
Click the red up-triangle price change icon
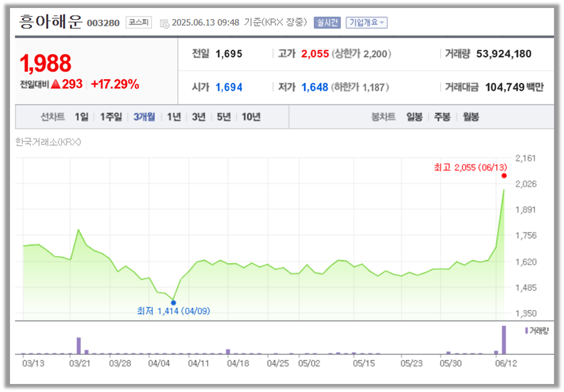click(56, 84)
